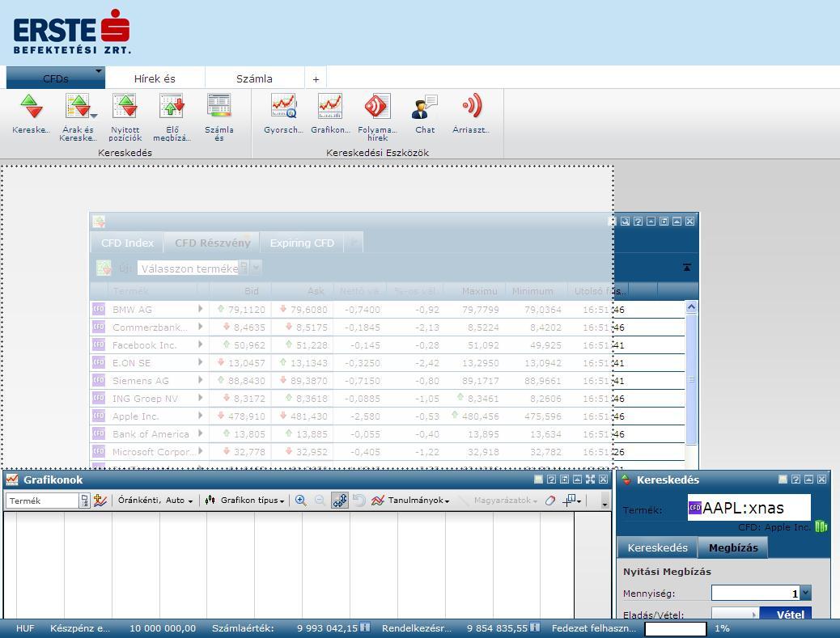Open the Számla és ribbon tool
Viewport: 840px width, 638px height.
pyautogui.click(x=219, y=118)
